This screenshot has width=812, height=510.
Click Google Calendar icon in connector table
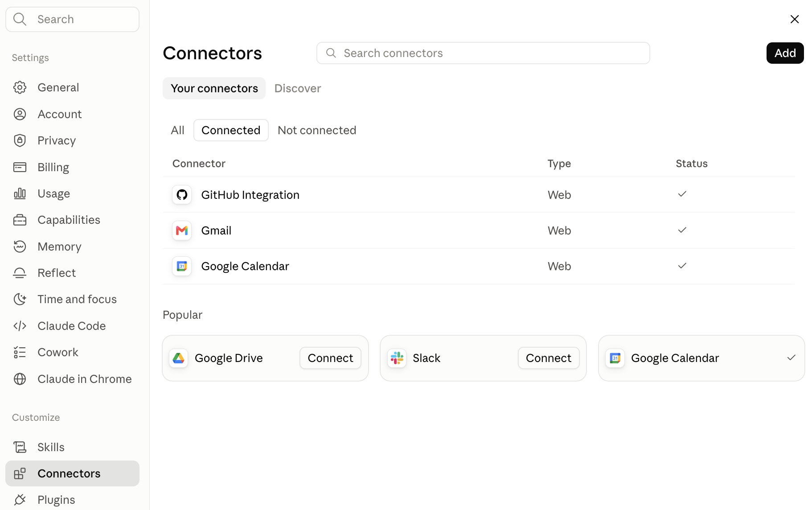click(x=182, y=266)
